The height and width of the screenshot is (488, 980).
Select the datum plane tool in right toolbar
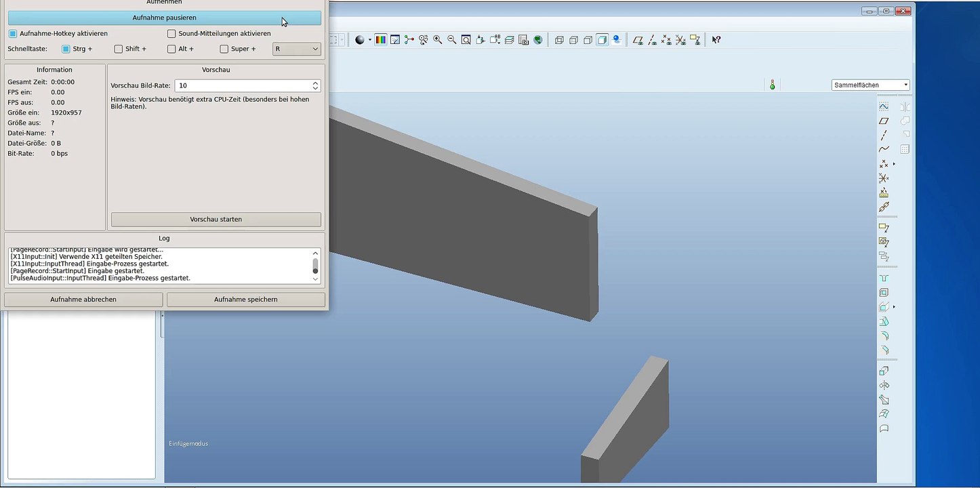pos(884,121)
